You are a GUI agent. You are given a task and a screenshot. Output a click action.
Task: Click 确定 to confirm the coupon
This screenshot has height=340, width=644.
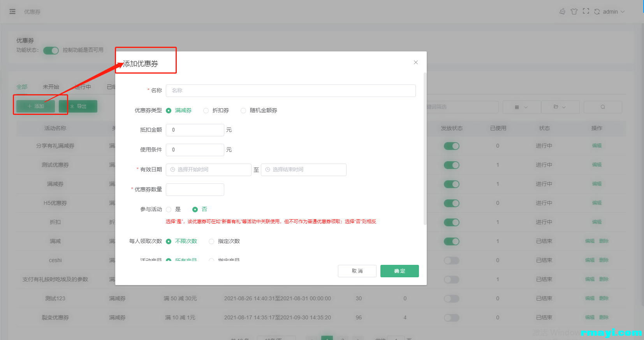(x=399, y=271)
